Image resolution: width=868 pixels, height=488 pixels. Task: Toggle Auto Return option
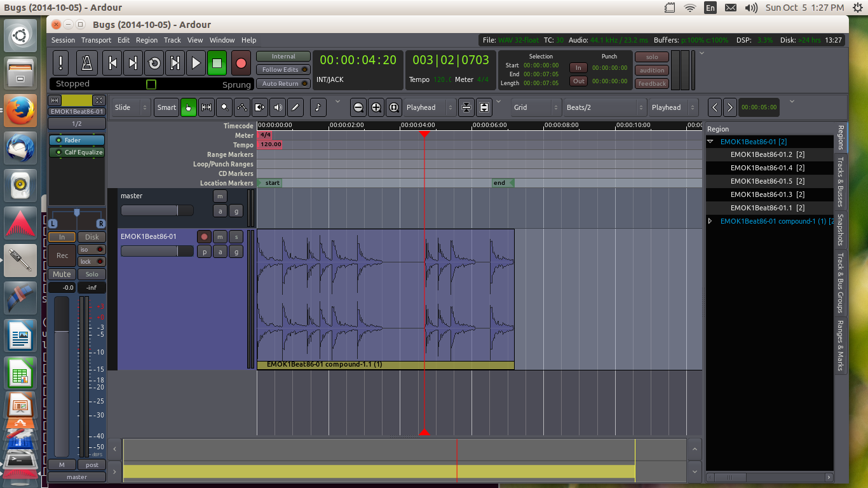[283, 83]
